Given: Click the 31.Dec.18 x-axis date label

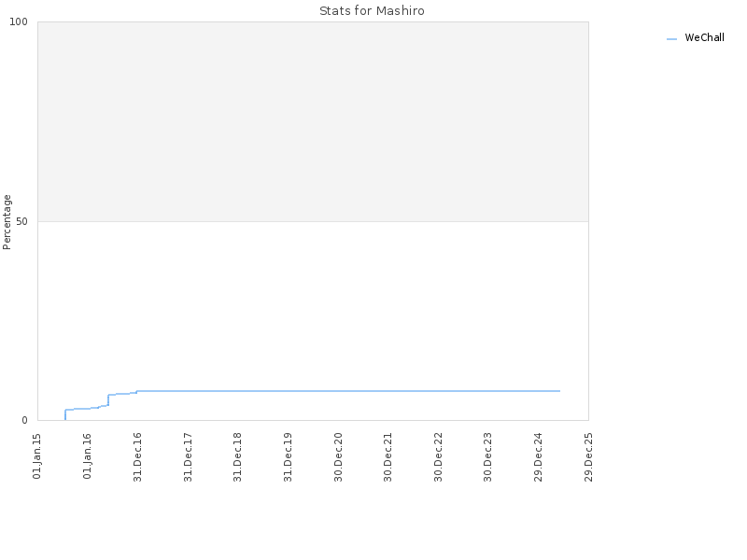Looking at the screenshot, I should (238, 456).
